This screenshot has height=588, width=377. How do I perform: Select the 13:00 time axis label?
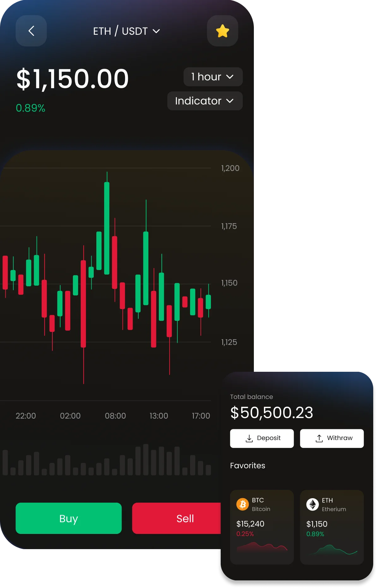159,416
